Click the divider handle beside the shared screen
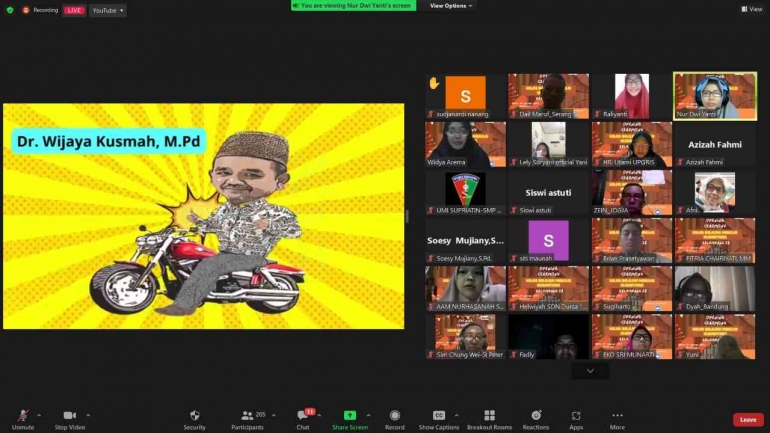 click(407, 216)
